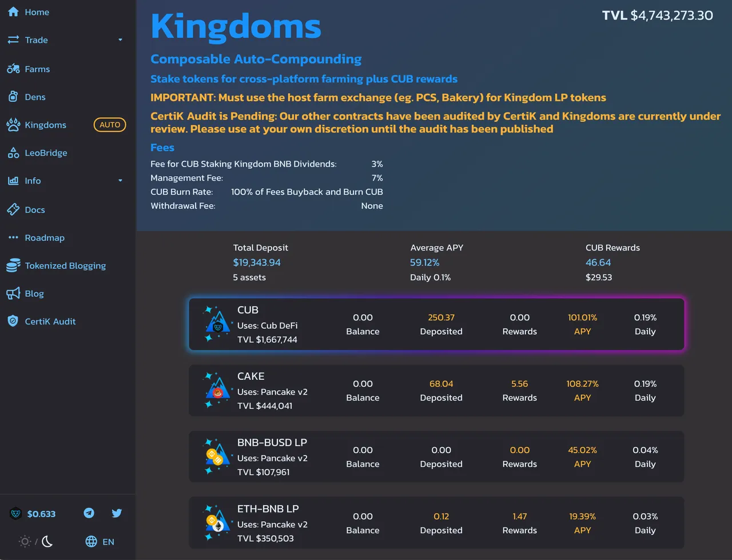Expand the Trade submenu arrow
732x560 pixels.
(121, 40)
